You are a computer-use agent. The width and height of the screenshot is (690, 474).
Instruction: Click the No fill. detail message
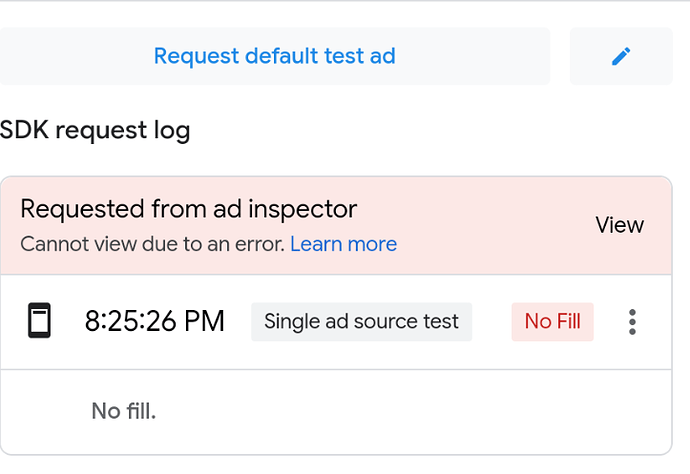pyautogui.click(x=123, y=410)
